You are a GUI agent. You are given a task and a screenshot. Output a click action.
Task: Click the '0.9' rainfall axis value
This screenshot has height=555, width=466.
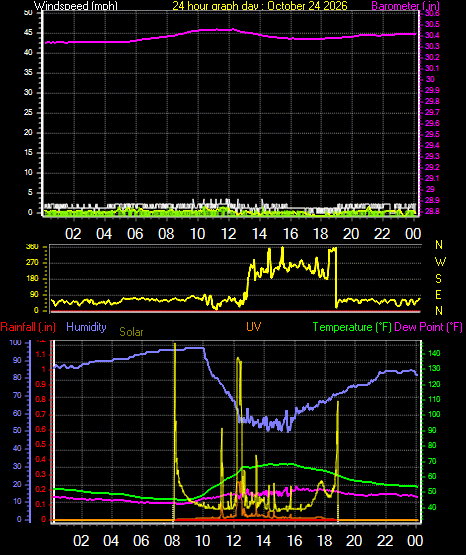[41, 384]
